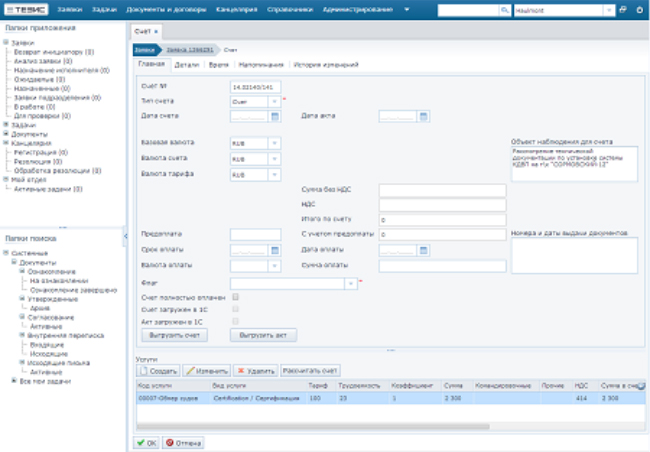Open Валюта тарифа dropdown
Image resolution: width=650 pixels, height=452 pixels.
(x=274, y=175)
